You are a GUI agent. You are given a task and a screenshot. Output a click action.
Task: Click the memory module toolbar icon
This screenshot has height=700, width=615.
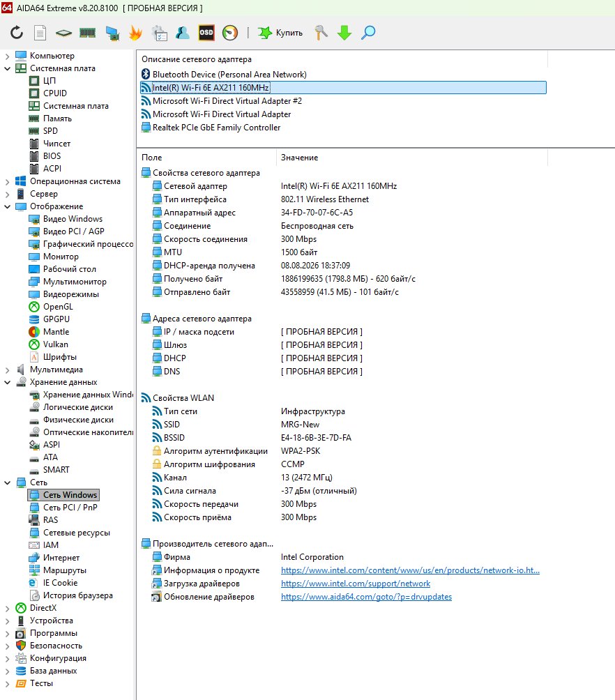88,33
